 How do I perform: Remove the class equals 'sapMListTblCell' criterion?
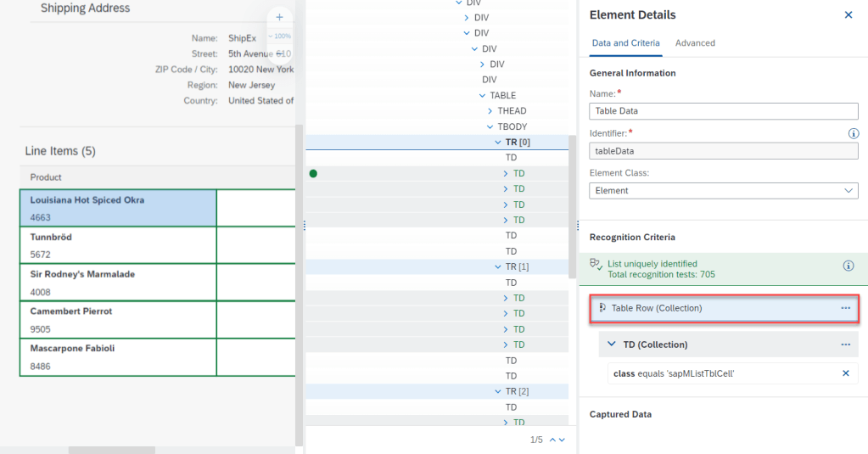pos(845,373)
